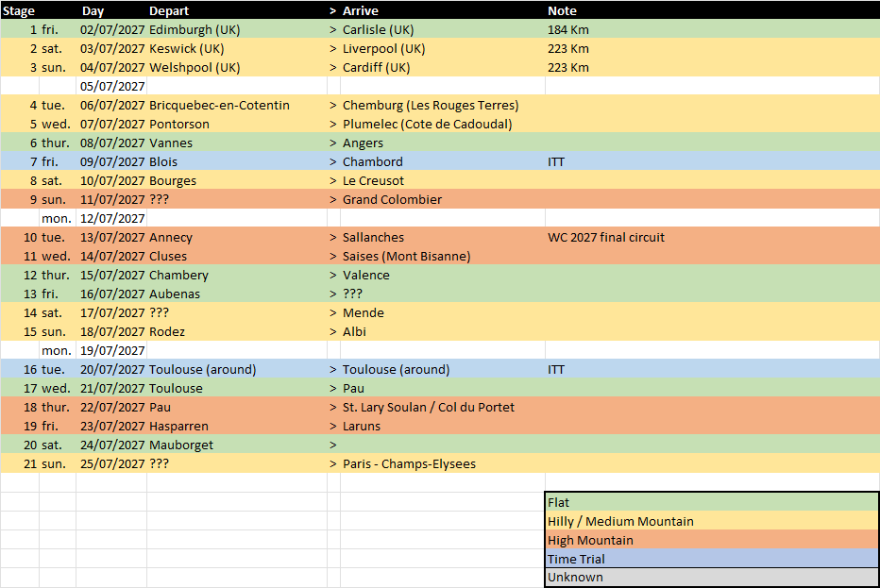This screenshot has width=880, height=588.
Task: Select the 19/07/2027 rest day date
Action: [x=111, y=351]
